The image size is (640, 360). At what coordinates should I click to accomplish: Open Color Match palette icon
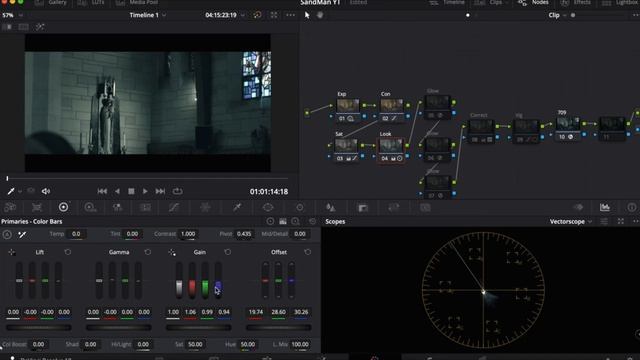tap(37, 207)
